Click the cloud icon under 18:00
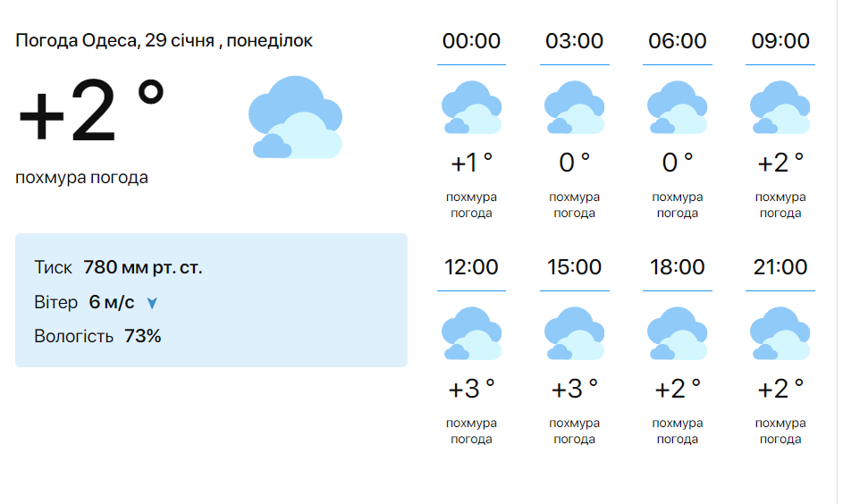Viewport: 843px width, 504px height. click(678, 333)
